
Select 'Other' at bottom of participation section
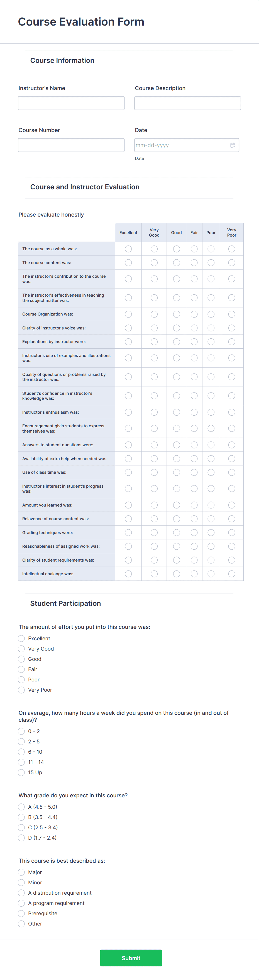(x=21, y=924)
